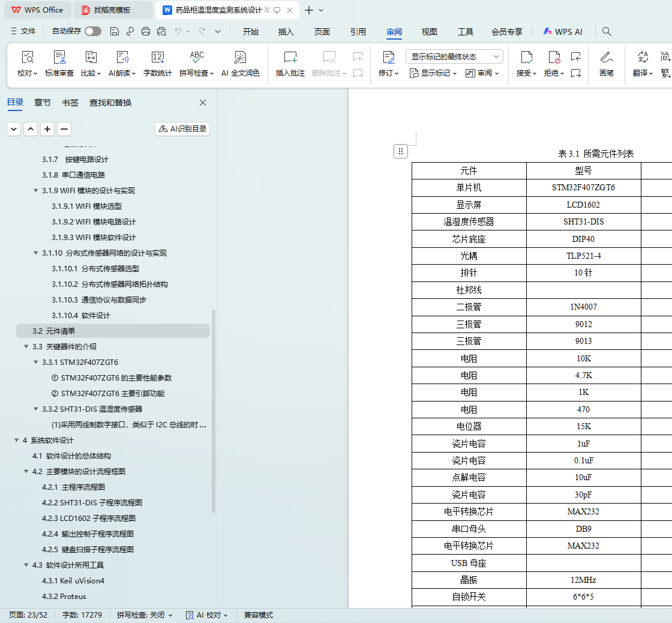
Task: Switch to the 插入 ribbon tab
Action: (286, 32)
